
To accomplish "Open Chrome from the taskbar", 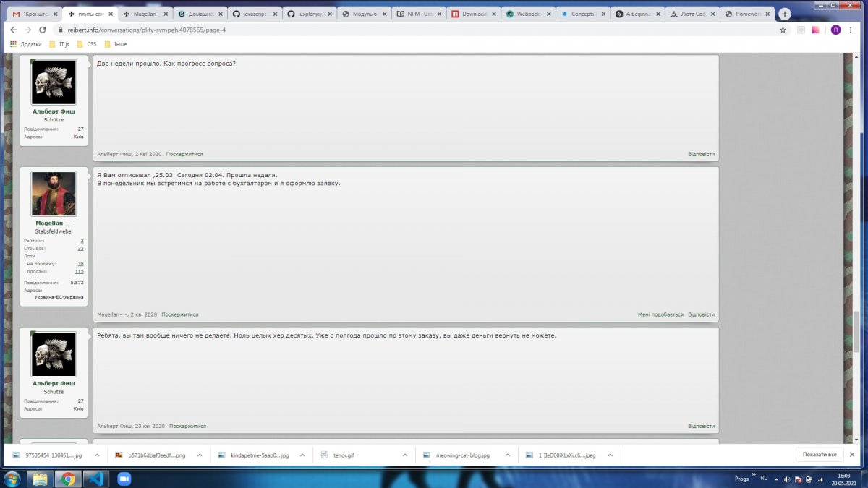I will click(68, 479).
